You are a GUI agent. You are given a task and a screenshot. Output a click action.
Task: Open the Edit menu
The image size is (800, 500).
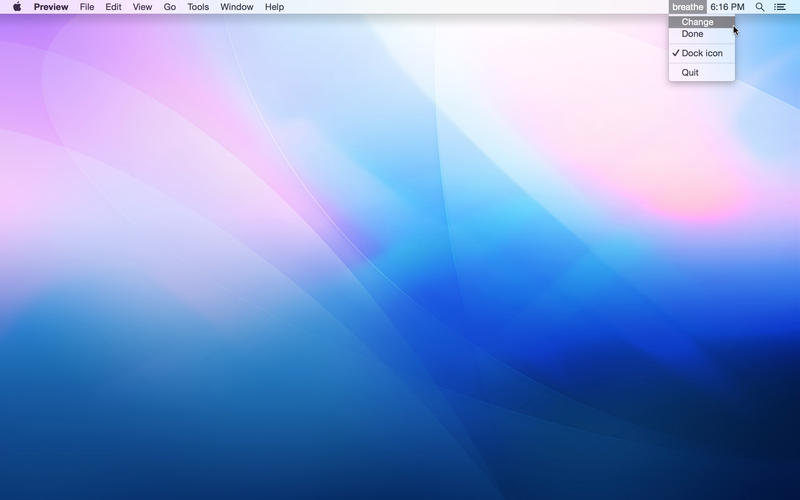(114, 7)
